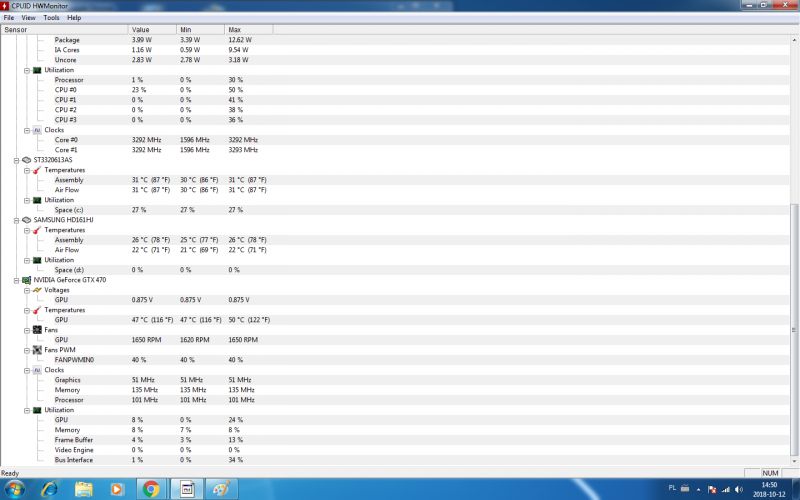The image size is (800, 500).
Task: Click the 1650 RPM fan value
Action: (x=146, y=340)
